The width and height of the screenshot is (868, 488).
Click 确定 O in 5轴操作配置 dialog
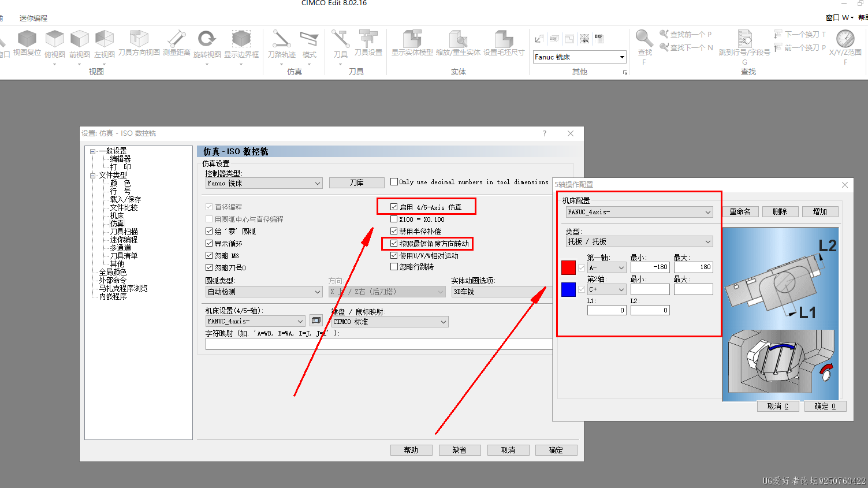click(x=825, y=406)
